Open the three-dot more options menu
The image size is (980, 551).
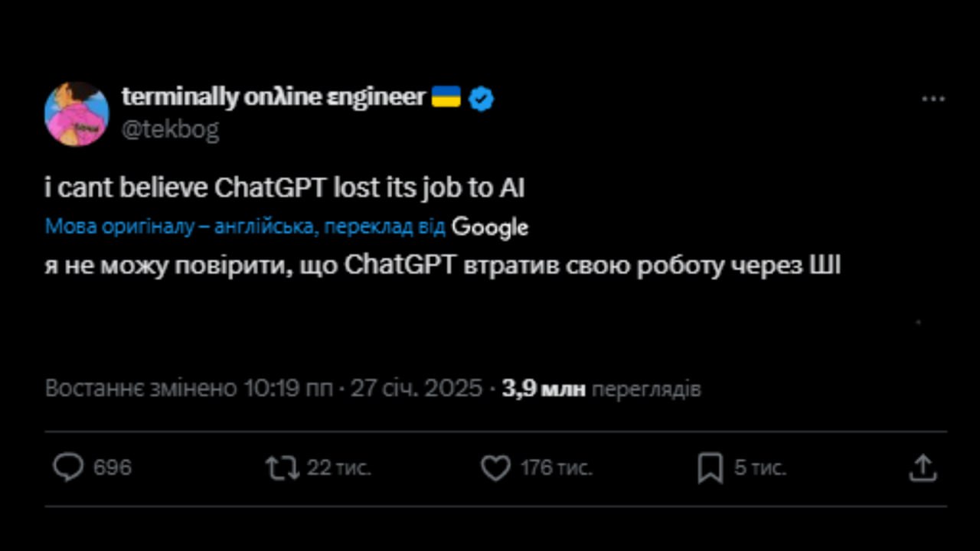(x=933, y=99)
